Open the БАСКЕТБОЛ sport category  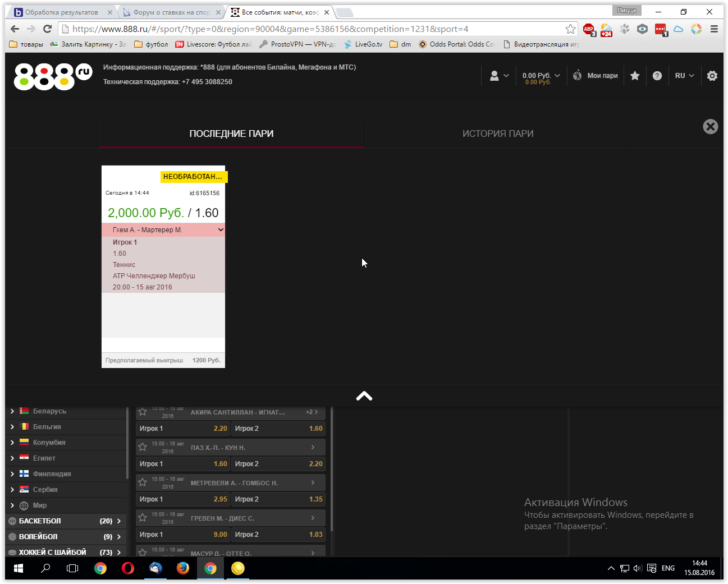point(66,521)
